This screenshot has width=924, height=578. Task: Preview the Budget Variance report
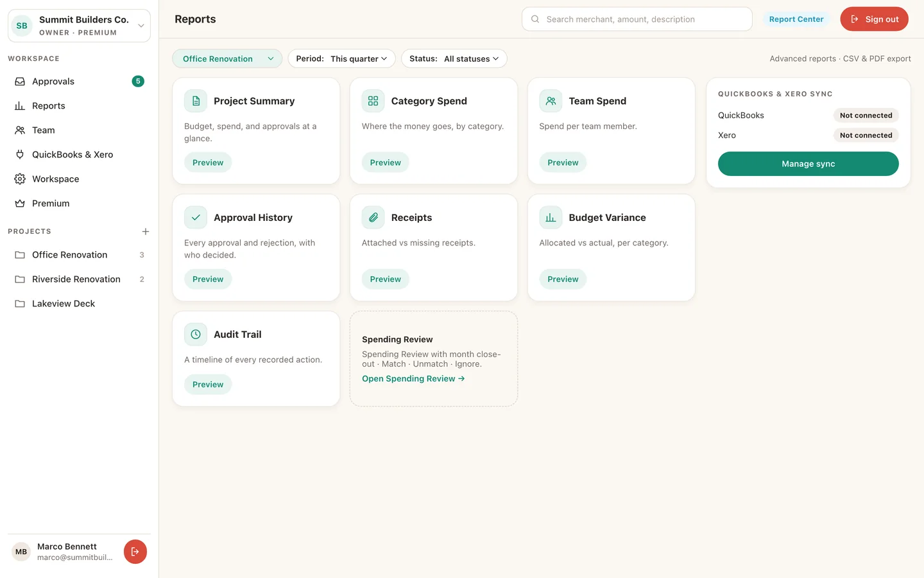[563, 279]
